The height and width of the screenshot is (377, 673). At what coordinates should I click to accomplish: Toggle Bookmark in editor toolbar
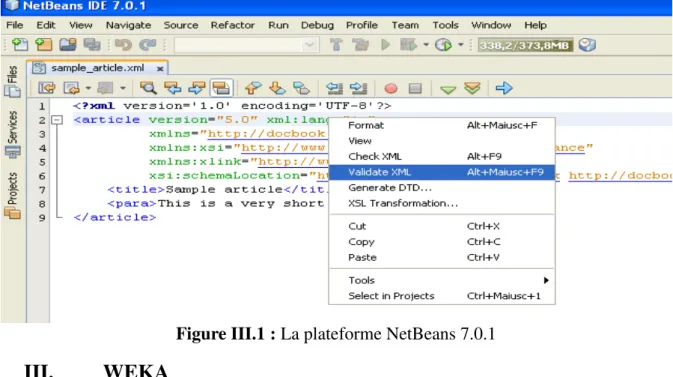point(301,88)
